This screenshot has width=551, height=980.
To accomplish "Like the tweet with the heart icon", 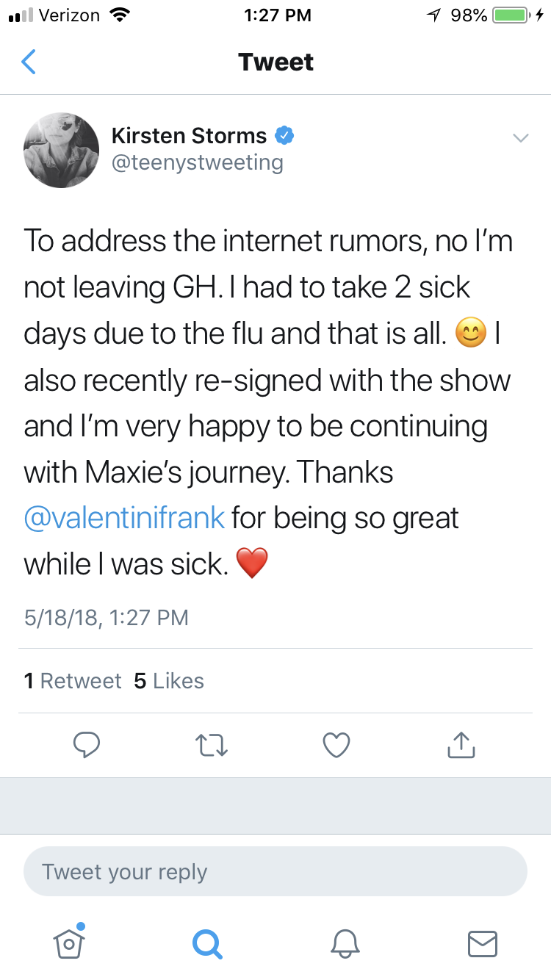I will (x=336, y=745).
